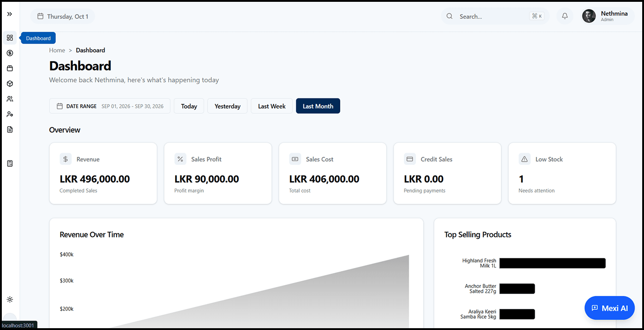Click the Dashboard tooltip label
This screenshot has height=330, width=644.
click(x=39, y=38)
